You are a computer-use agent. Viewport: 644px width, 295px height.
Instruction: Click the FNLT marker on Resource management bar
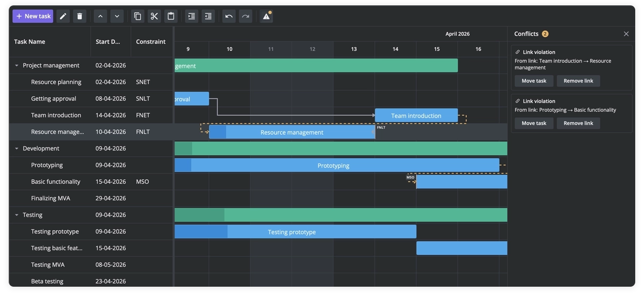coord(381,127)
